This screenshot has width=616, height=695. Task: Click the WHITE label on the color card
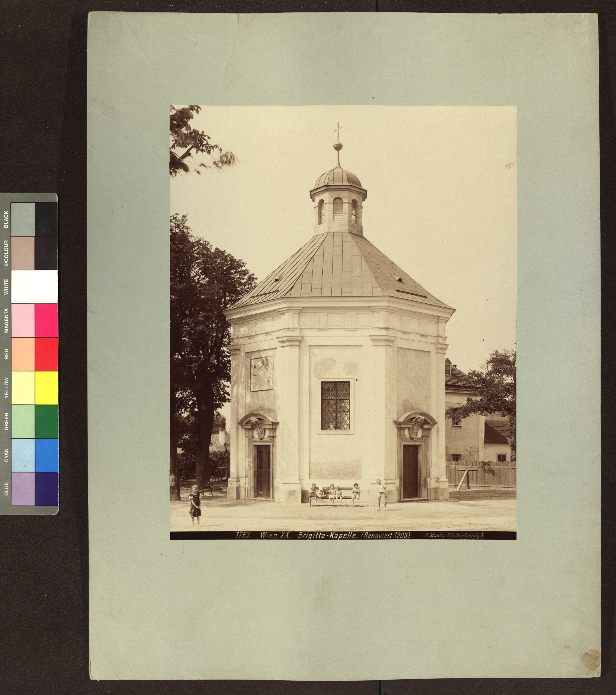pos(6,287)
